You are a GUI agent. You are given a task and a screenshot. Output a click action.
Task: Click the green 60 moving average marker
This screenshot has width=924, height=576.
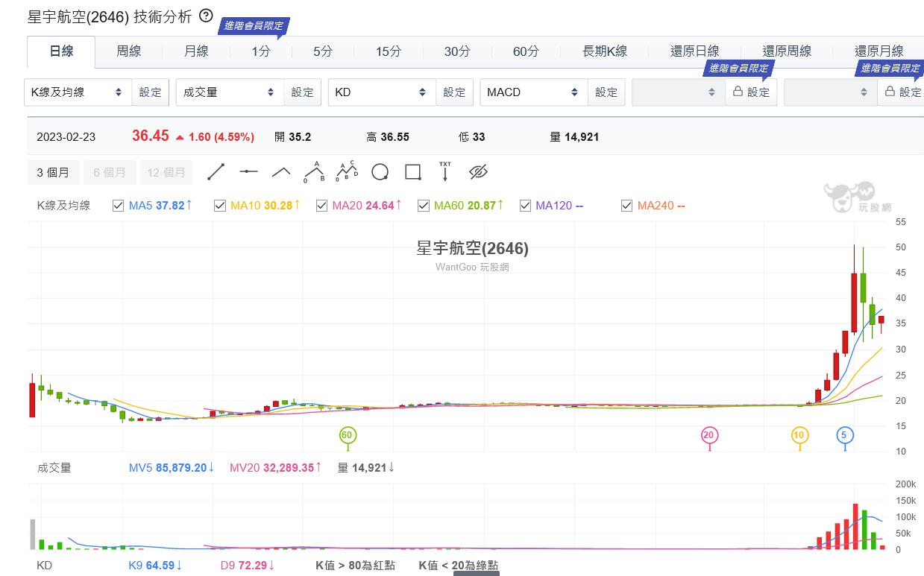pyautogui.click(x=346, y=434)
